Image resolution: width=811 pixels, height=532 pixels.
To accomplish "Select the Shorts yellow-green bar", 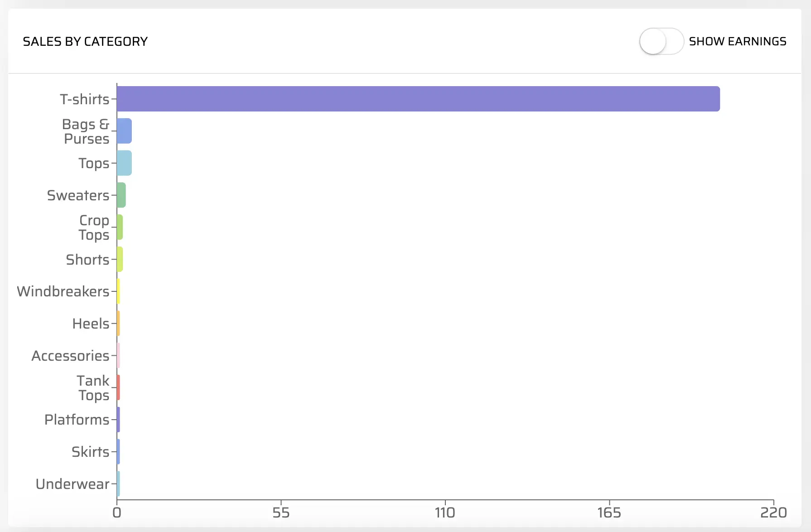I will click(x=120, y=259).
